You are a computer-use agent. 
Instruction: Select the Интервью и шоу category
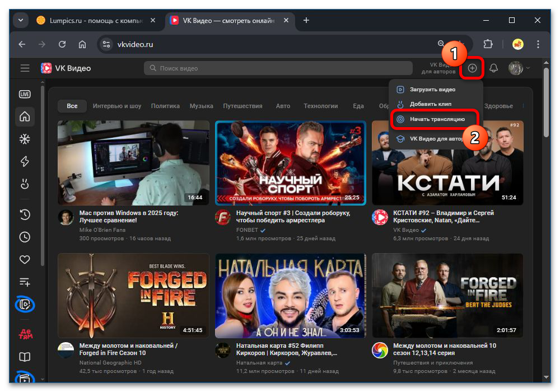117,106
